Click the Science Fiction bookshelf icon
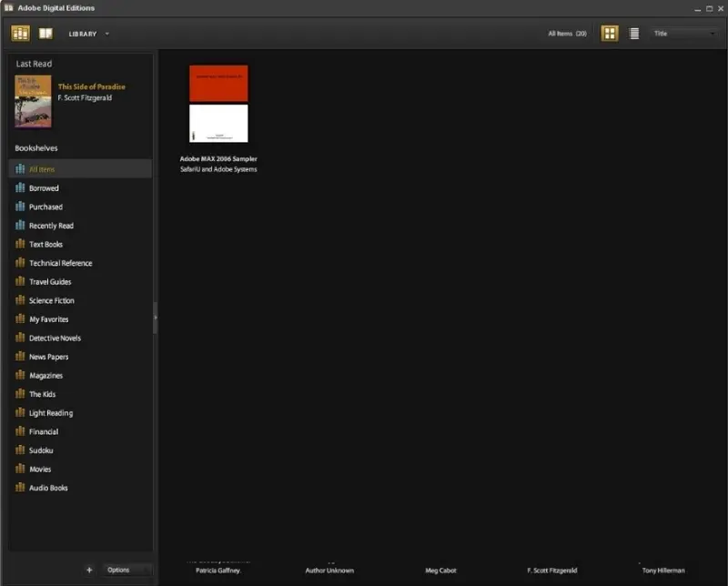Viewport: 728px width, 586px height. point(20,300)
